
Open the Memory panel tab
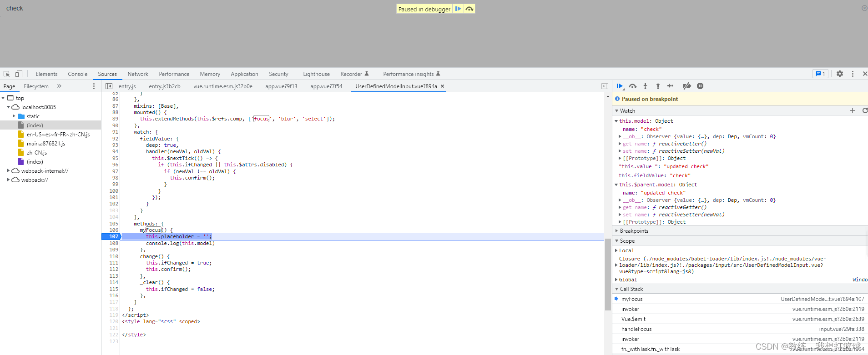(210, 74)
